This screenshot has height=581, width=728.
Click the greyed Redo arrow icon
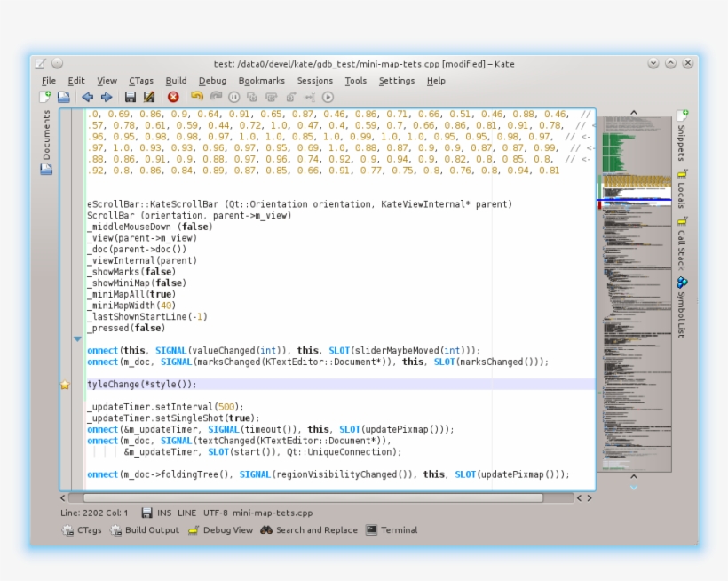pos(216,96)
